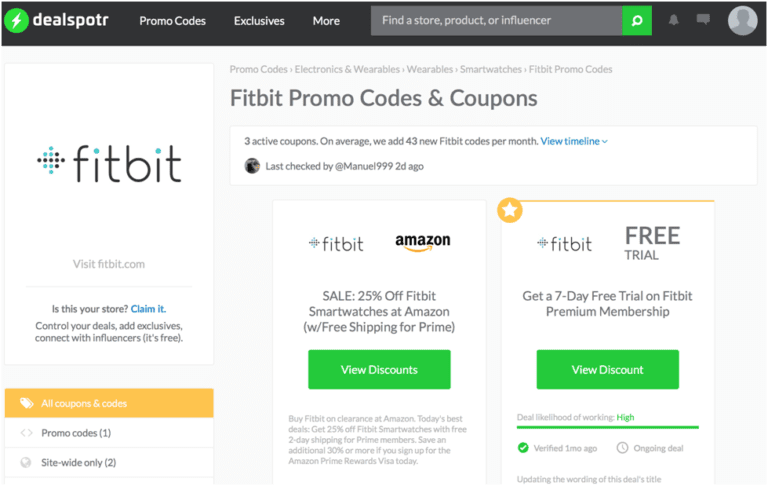The height and width of the screenshot is (486, 768).
Task: Click the Amazon logo in first deal
Action: [422, 243]
